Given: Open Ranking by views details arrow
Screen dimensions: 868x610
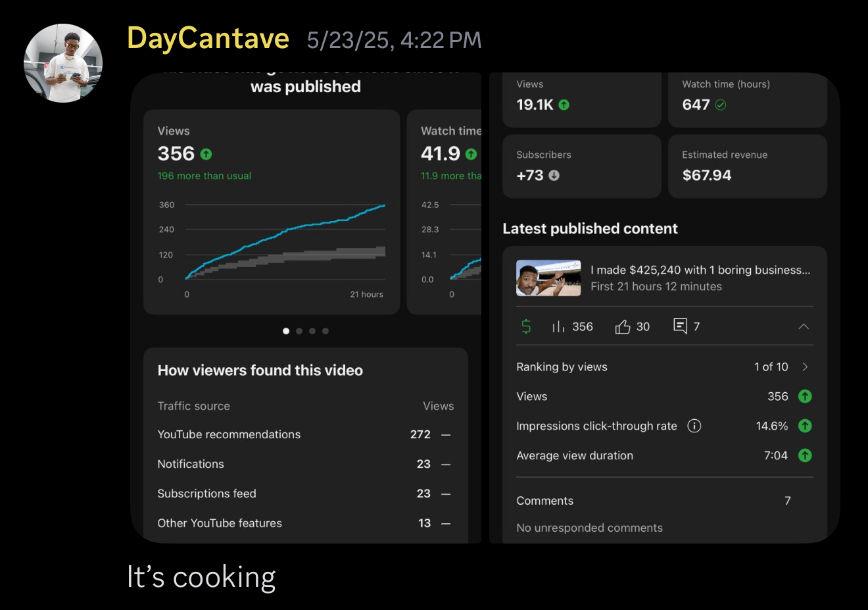Looking at the screenshot, I should pyautogui.click(x=805, y=367).
